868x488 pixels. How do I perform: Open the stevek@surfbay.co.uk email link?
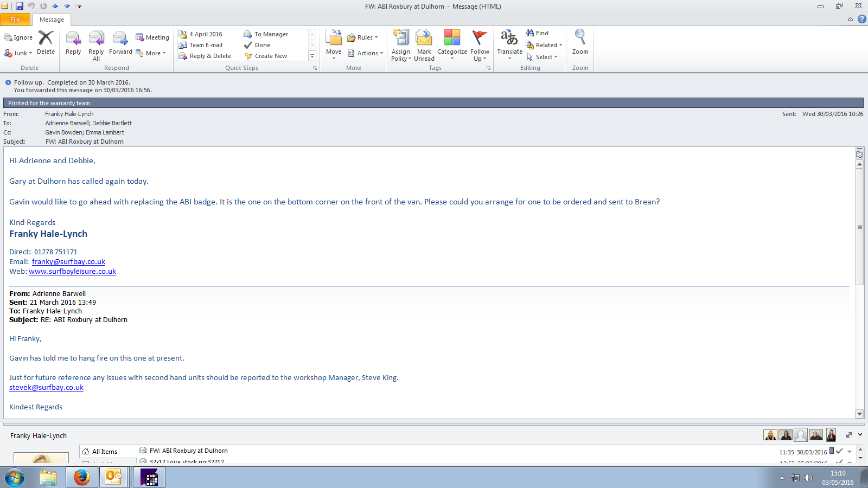[x=46, y=387]
